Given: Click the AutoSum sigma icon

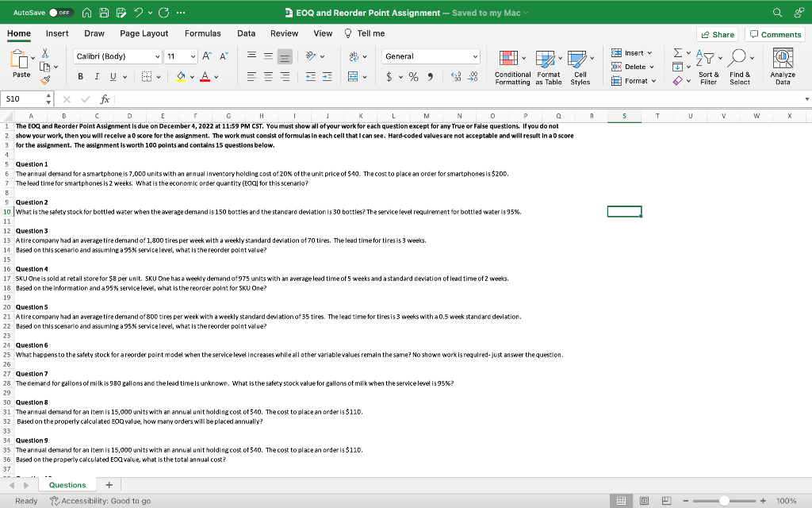Looking at the screenshot, I should pyautogui.click(x=677, y=53).
